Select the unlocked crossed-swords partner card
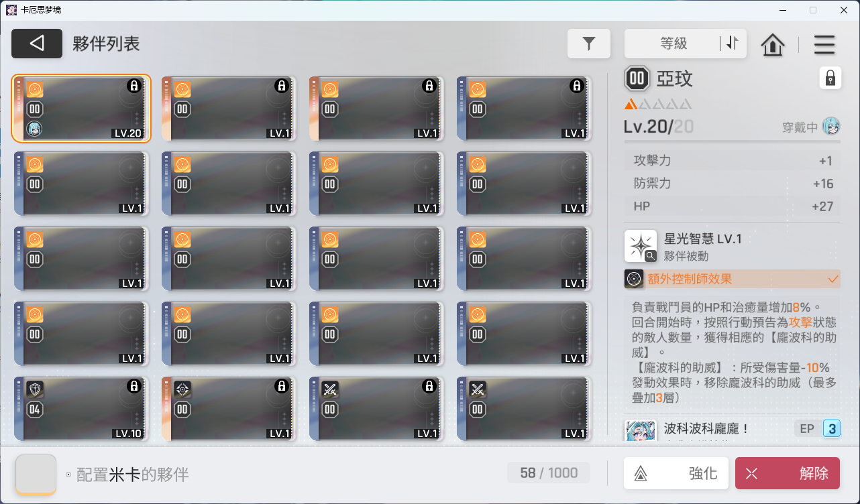Image resolution: width=860 pixels, height=504 pixels. pos(524,409)
